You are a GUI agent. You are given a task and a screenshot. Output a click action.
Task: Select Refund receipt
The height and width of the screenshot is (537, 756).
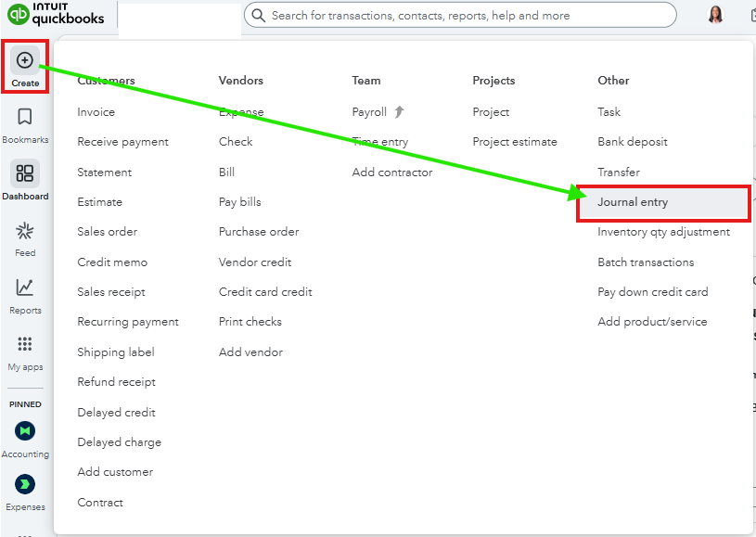tap(116, 382)
